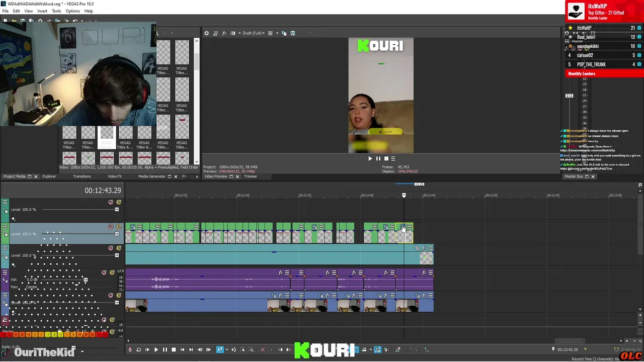Viewport: 644px width, 362px height.
Task: Open the Tools menu
Action: (x=56, y=11)
